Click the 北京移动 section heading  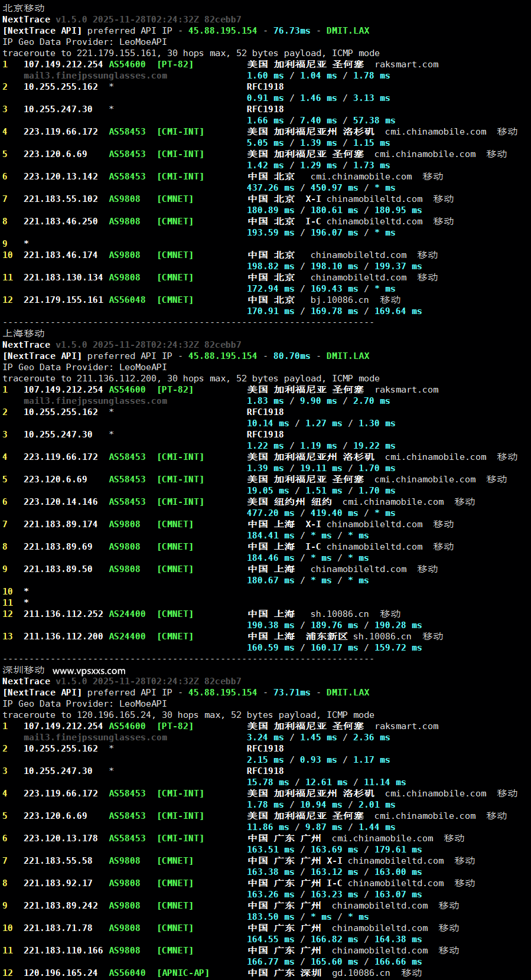[24, 8]
